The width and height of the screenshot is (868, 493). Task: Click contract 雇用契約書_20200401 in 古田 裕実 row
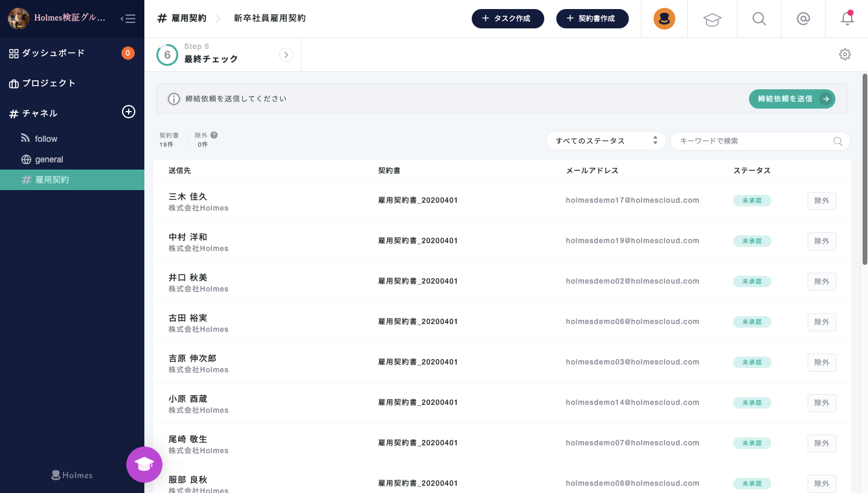click(x=418, y=322)
